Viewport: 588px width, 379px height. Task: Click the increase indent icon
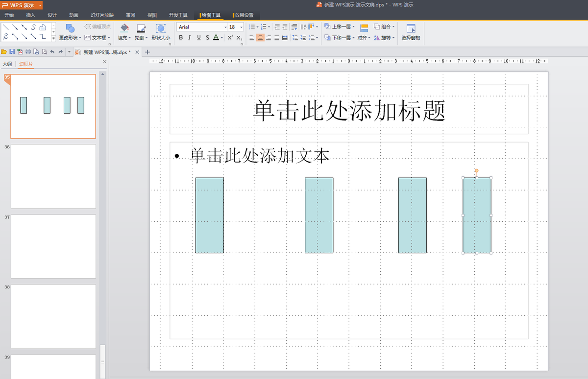pos(285,27)
